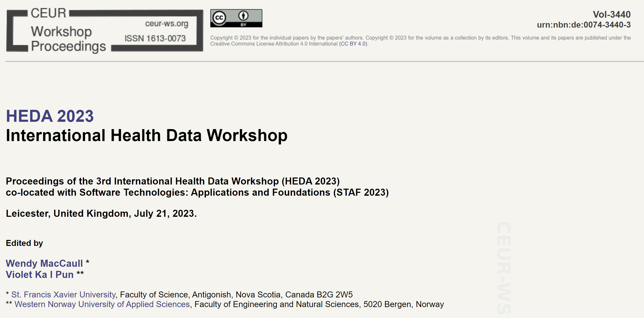
Task: Click the CEUR Workshop Proceedings logo
Action: (104, 31)
